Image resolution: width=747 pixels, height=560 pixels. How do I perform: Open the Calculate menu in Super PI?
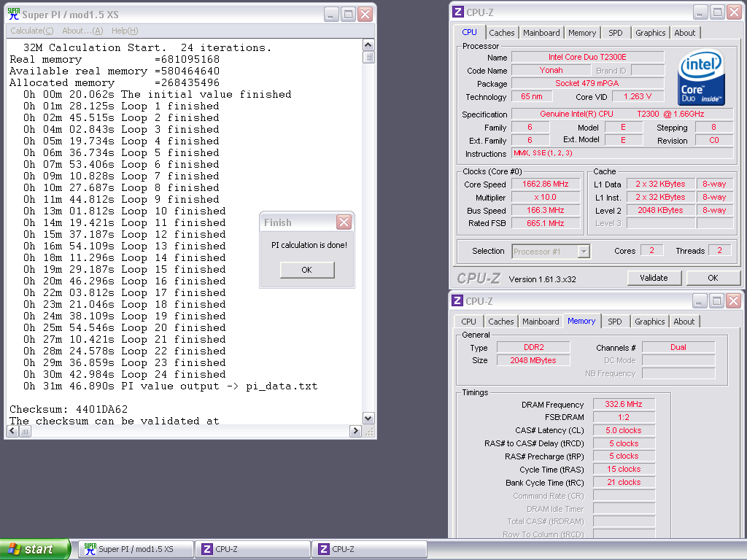32,31
